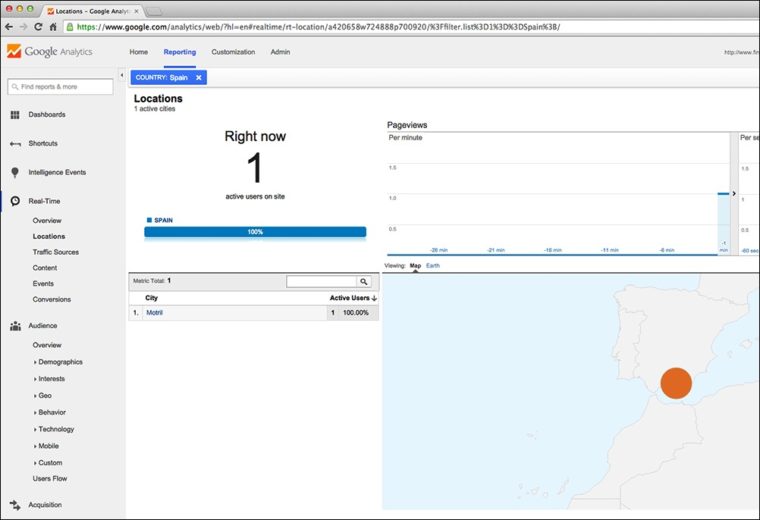Image resolution: width=760 pixels, height=520 pixels.
Task: Open Audience Overview report
Action: coord(47,345)
